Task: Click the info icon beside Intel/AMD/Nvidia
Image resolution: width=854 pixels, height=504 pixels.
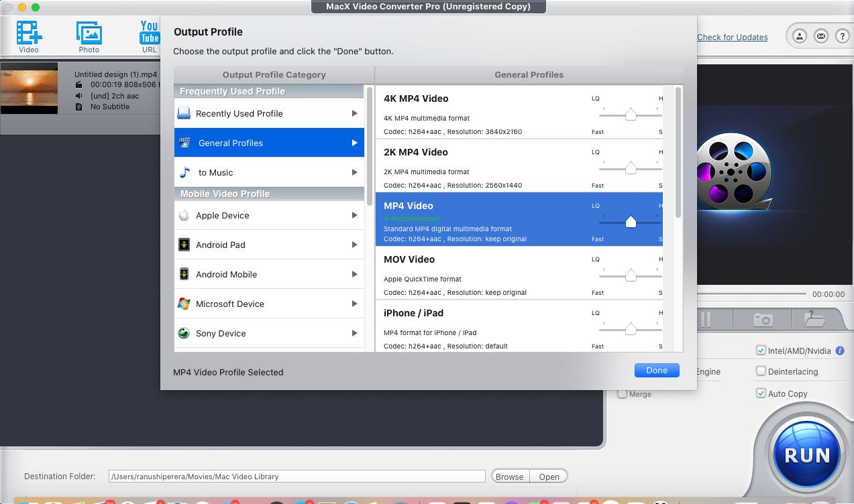Action: point(840,351)
